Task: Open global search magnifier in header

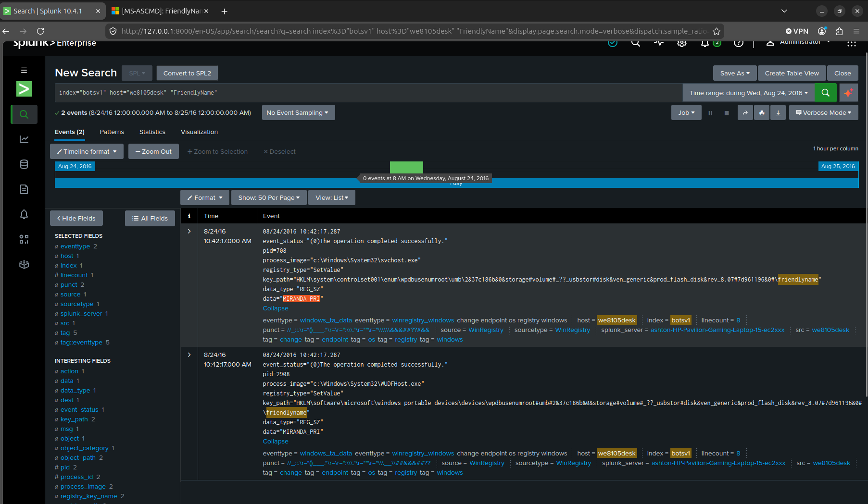Action: click(x=636, y=43)
